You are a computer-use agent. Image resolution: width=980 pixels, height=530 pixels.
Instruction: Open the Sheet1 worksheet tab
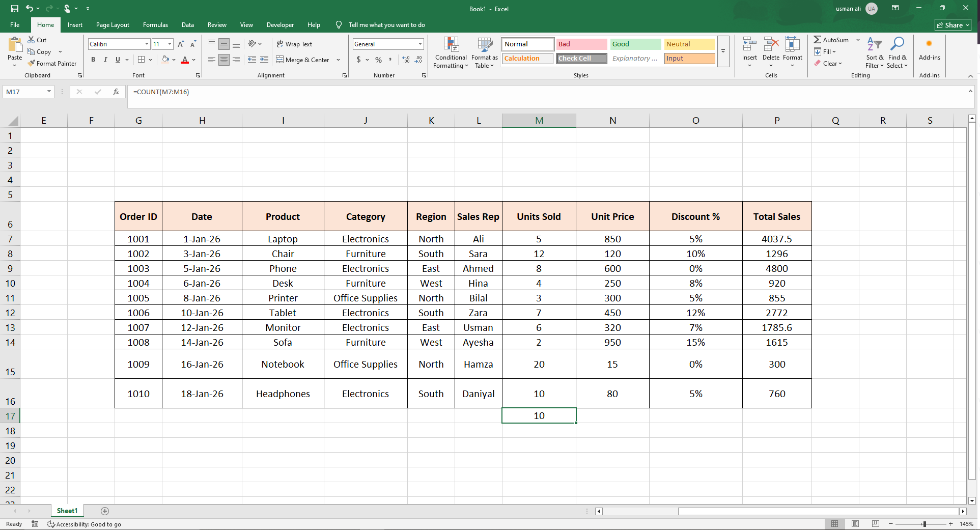coord(67,511)
